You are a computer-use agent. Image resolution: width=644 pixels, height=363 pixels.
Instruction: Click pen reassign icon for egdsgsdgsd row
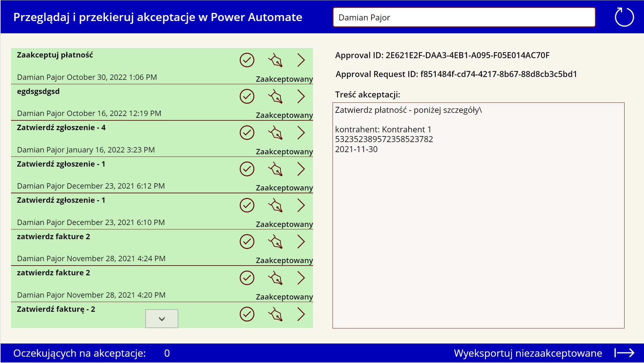[275, 96]
